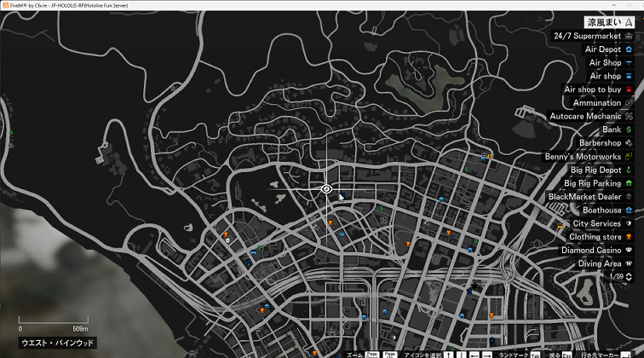Step through legend pages with 1/59 arrows
Image resolution: width=644 pixels, height=358 pixels.
click(629, 277)
